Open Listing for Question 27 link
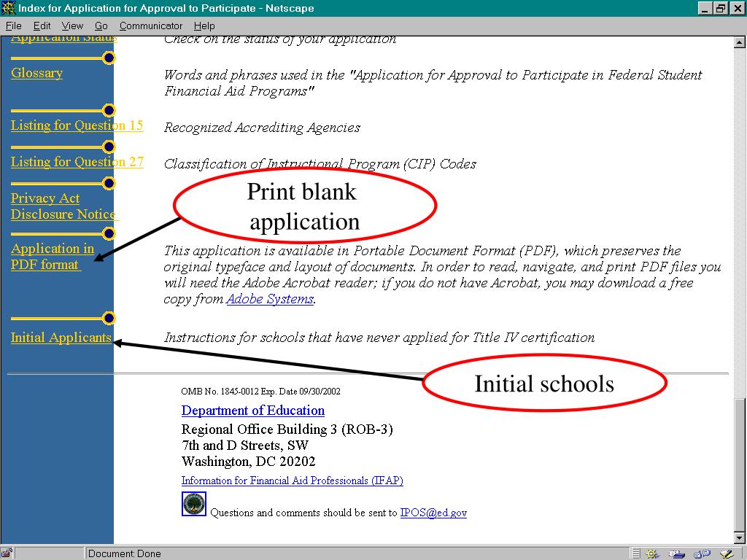 [x=77, y=162]
